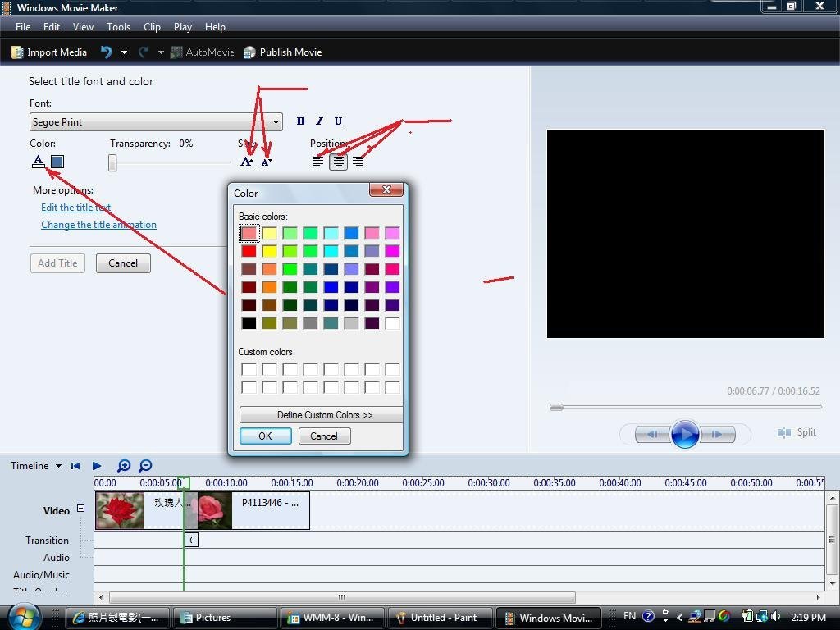840x630 pixels.
Task: Click the transition marker on Transition track
Action: pos(191,540)
